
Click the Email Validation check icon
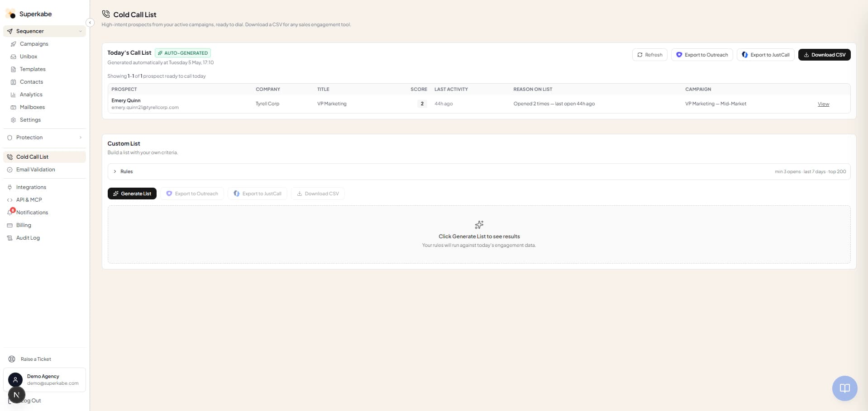point(10,170)
